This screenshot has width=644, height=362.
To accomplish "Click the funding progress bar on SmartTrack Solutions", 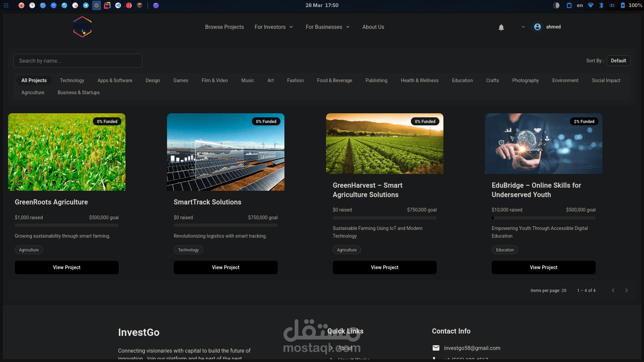I will point(225,225).
